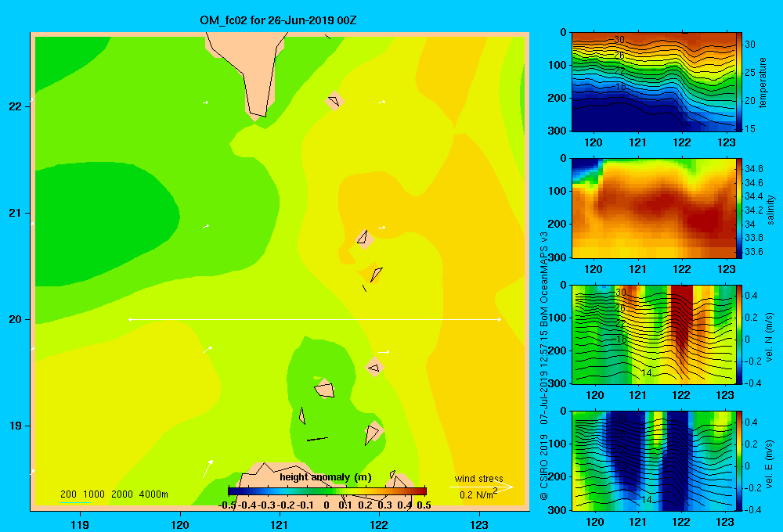Click the rotated 'temperature' colorbar label

(x=763, y=82)
